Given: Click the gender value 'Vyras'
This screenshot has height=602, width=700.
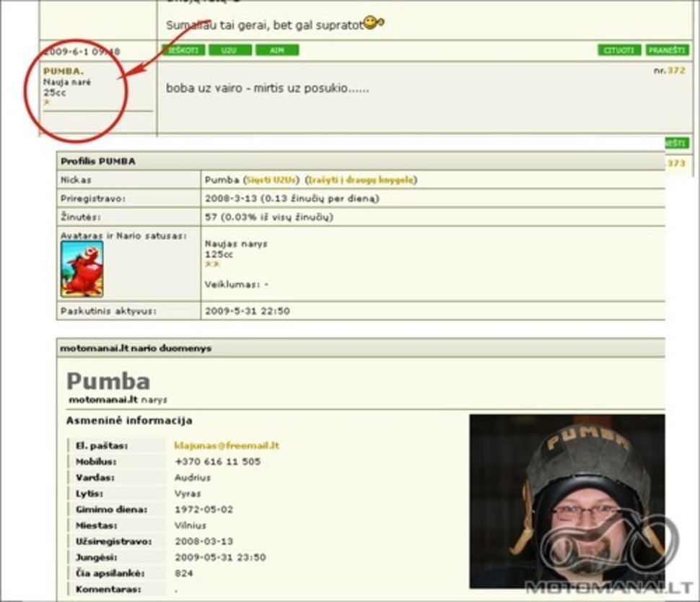Looking at the screenshot, I should [x=188, y=494].
